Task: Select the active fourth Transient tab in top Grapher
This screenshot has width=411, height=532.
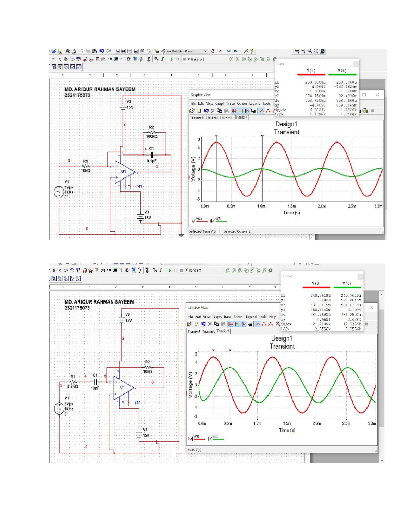Action: [x=241, y=117]
